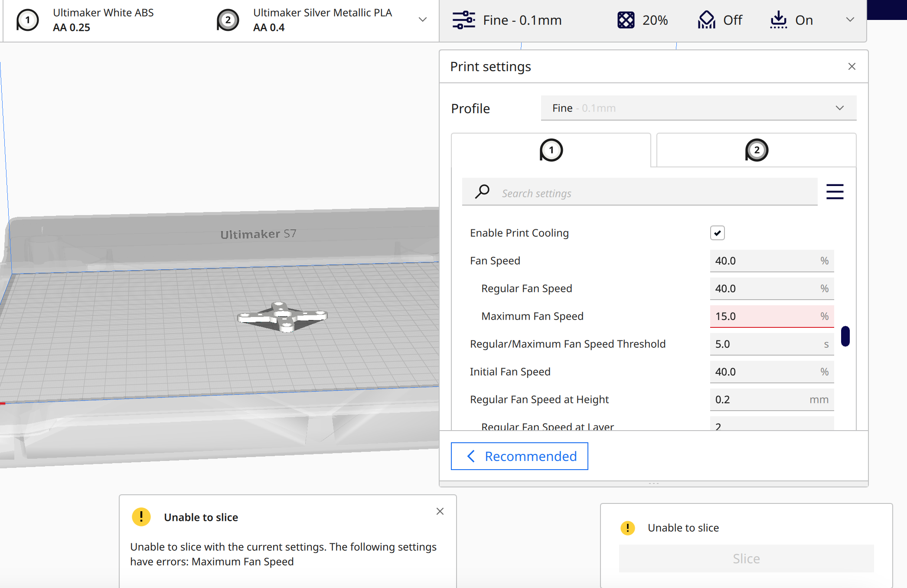Edit the Initial Fan Speed value

[772, 372]
